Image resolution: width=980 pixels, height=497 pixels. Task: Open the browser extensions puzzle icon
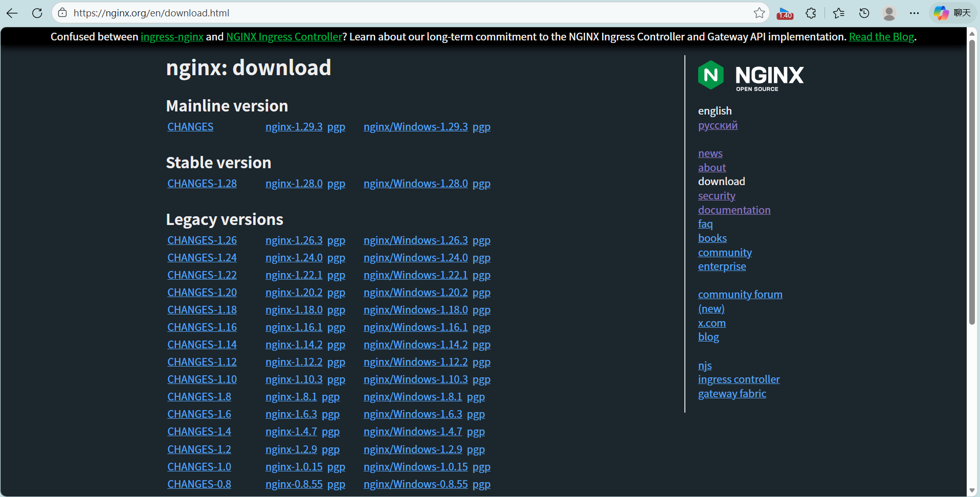point(811,13)
